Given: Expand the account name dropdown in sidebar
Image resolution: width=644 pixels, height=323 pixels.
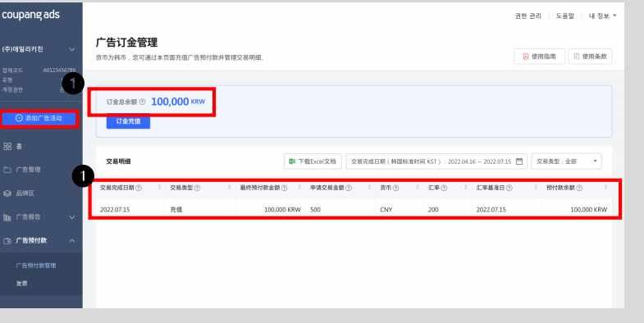Looking at the screenshot, I should click(x=72, y=49).
